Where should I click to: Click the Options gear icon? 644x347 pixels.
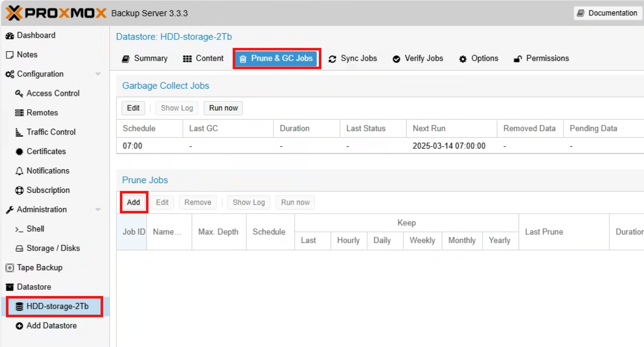click(x=463, y=59)
